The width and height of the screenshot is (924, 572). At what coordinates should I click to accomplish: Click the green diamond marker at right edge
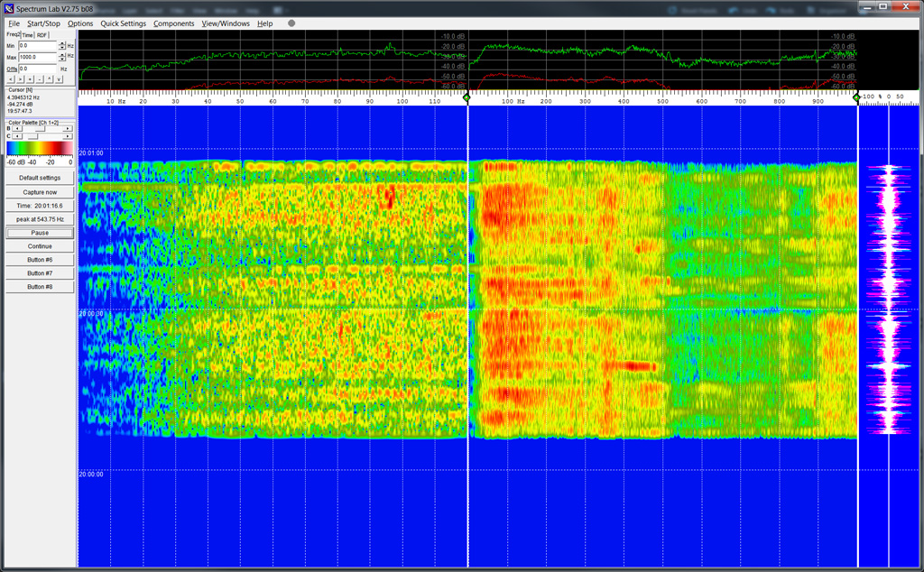coord(856,97)
